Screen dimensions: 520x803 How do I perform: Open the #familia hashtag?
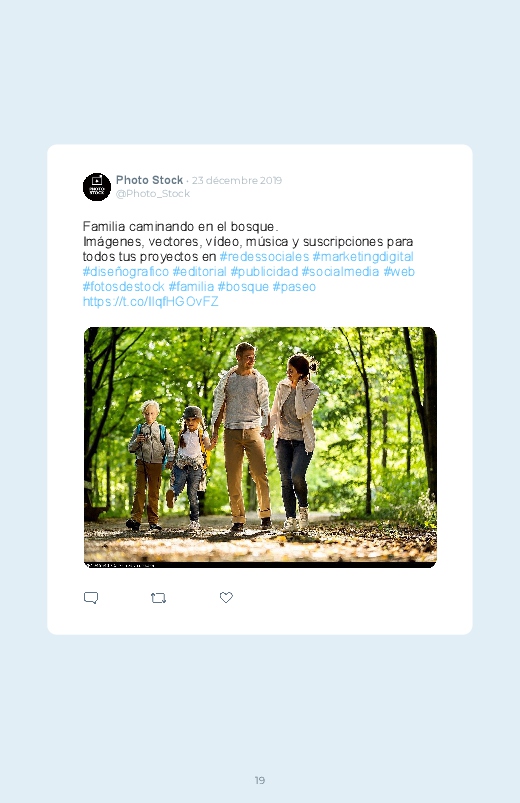(191, 286)
